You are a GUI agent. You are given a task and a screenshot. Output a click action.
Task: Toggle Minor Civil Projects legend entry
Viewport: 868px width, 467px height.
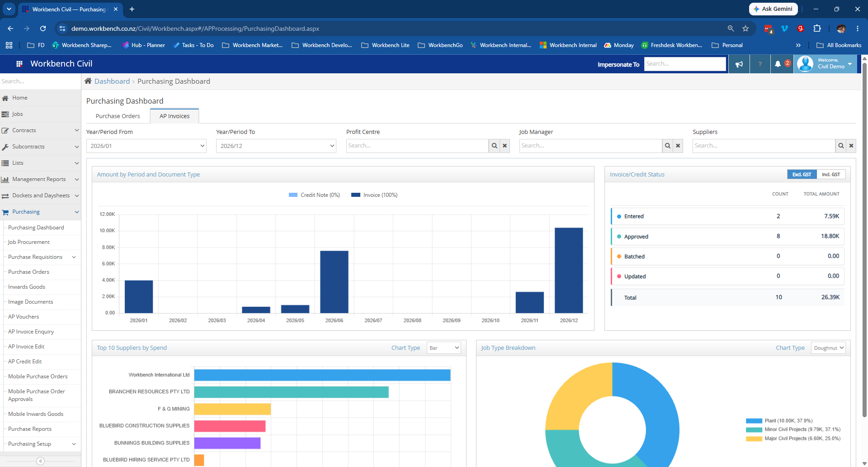pyautogui.click(x=793, y=429)
